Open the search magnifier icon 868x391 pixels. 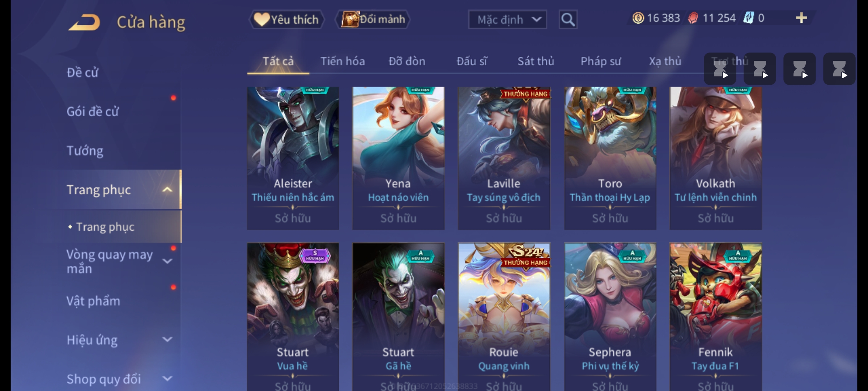tap(568, 20)
